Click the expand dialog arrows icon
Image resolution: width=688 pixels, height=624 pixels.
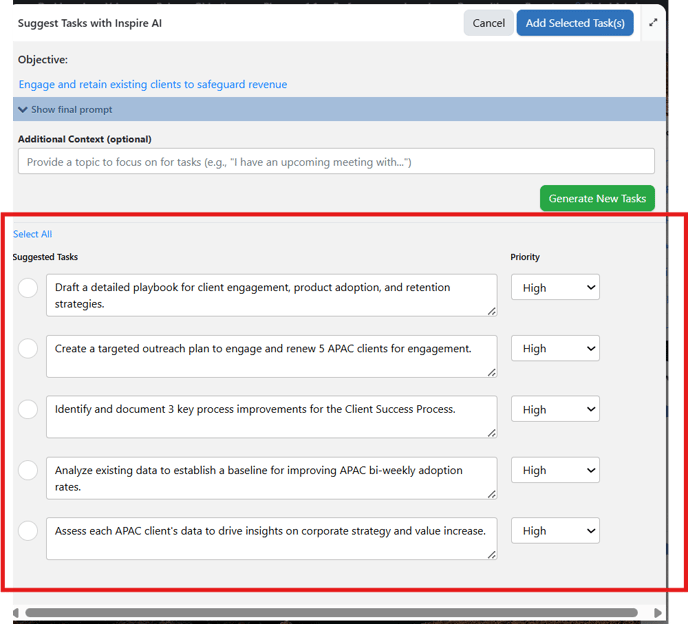[x=653, y=22]
